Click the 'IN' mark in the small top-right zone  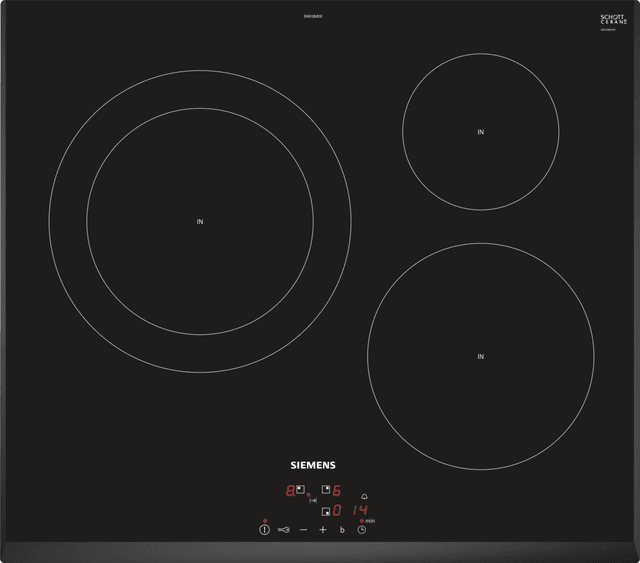481,132
